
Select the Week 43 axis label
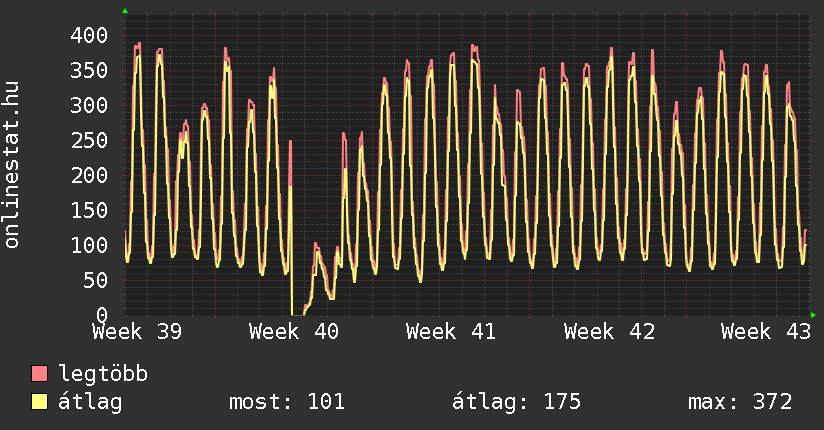pyautogui.click(x=765, y=331)
